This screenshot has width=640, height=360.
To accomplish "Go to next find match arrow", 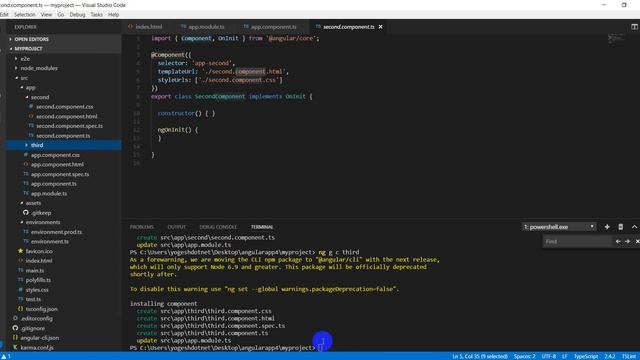I will tap(627, 242).
